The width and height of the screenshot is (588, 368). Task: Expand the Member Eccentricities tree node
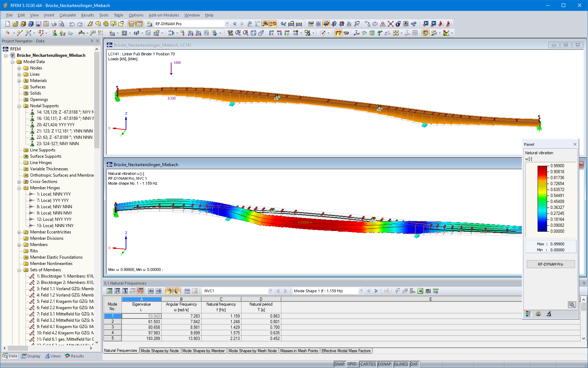pos(19,232)
